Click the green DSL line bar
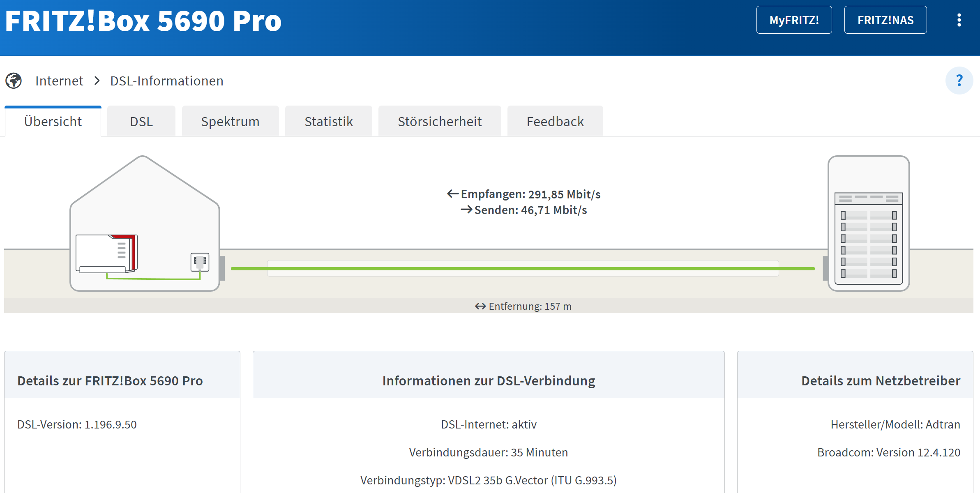This screenshot has width=980, height=493. [x=523, y=268]
